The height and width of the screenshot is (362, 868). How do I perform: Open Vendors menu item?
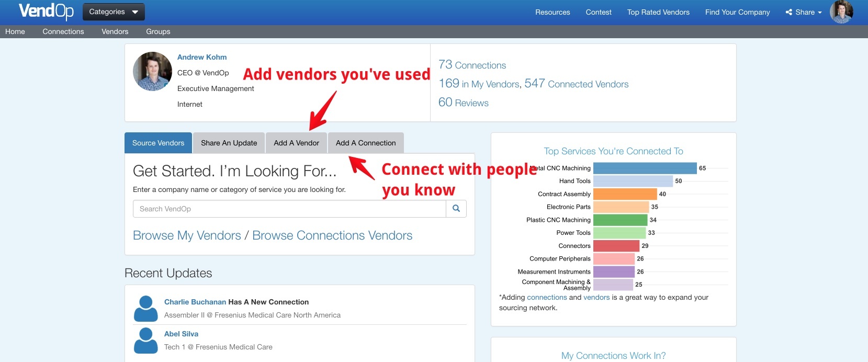click(x=115, y=31)
